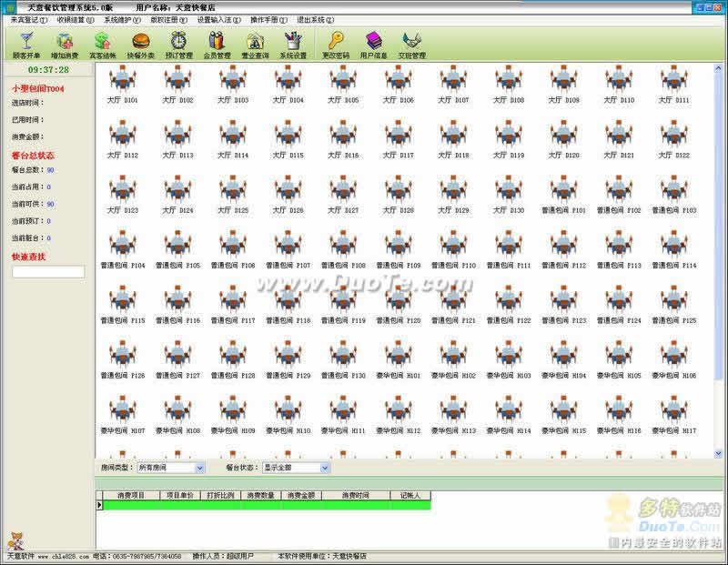Open the 操作手册 menu
The image size is (728, 565).
[x=271, y=19]
